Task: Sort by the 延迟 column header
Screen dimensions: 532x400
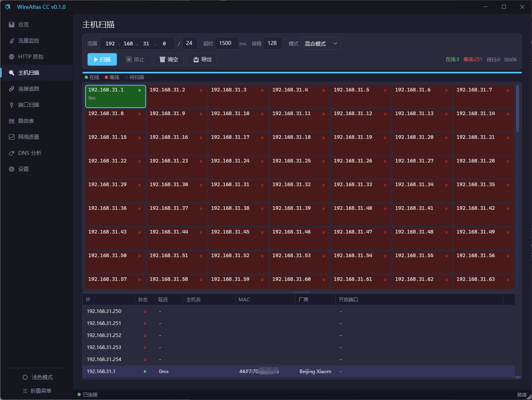Action: [169, 299]
